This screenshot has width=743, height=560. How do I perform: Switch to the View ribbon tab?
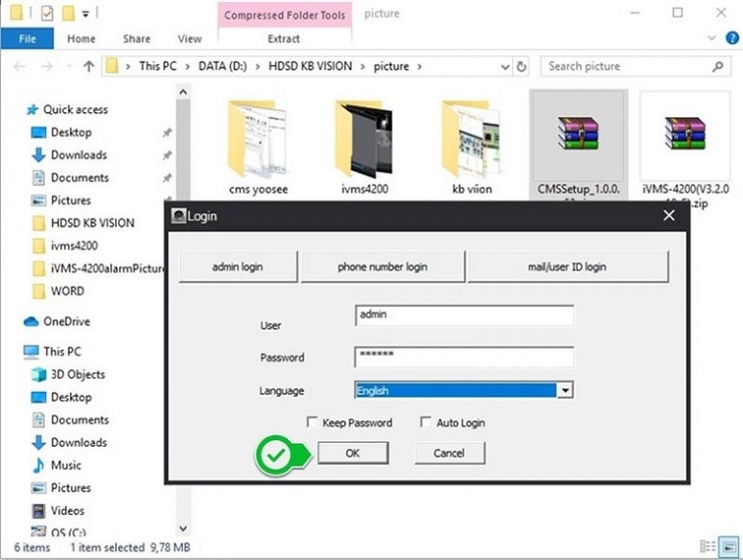click(x=189, y=38)
